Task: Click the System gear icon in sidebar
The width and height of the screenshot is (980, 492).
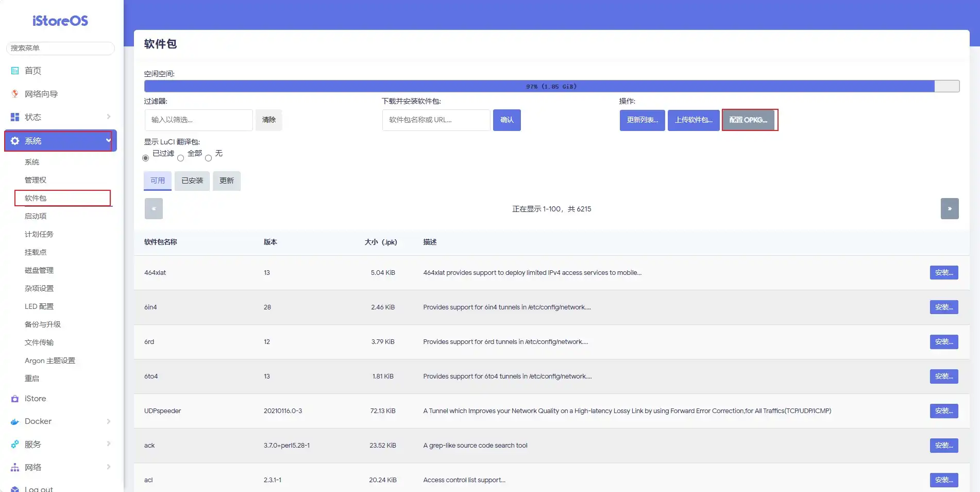Action: [15, 141]
